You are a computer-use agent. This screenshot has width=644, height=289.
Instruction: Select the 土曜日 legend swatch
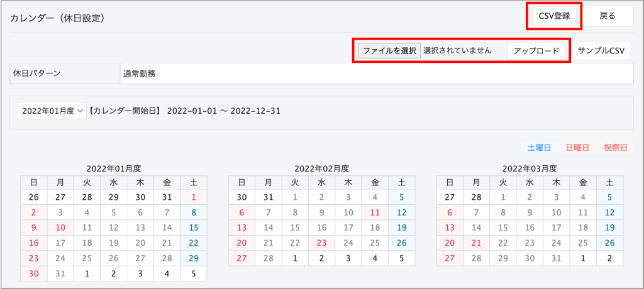click(539, 148)
